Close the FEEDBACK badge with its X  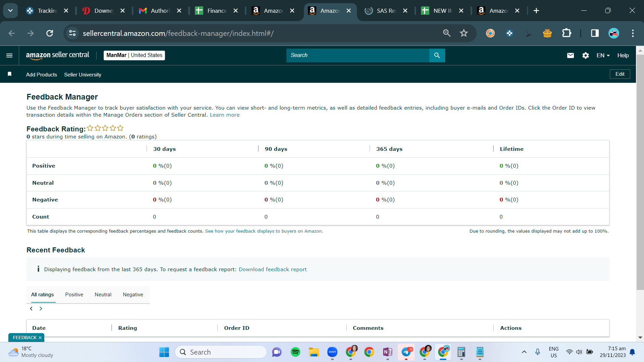tap(40, 338)
